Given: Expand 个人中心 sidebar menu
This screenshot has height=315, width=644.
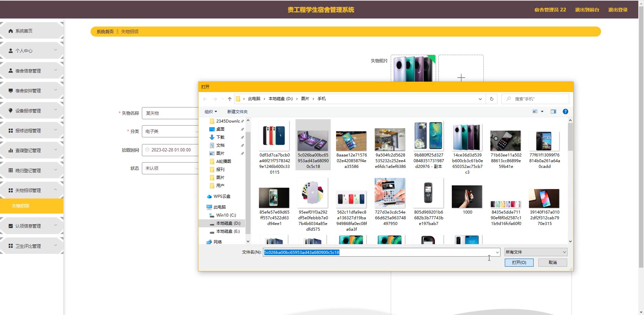Looking at the screenshot, I should [x=32, y=51].
